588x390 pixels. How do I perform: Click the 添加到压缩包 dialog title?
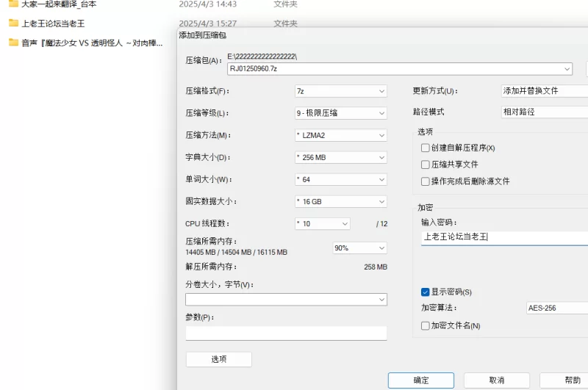[203, 35]
